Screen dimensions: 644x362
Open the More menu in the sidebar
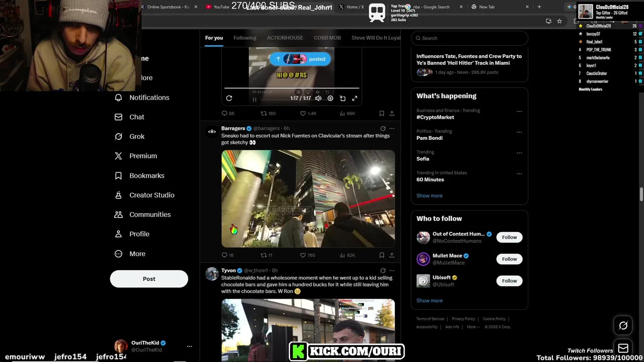point(130,254)
